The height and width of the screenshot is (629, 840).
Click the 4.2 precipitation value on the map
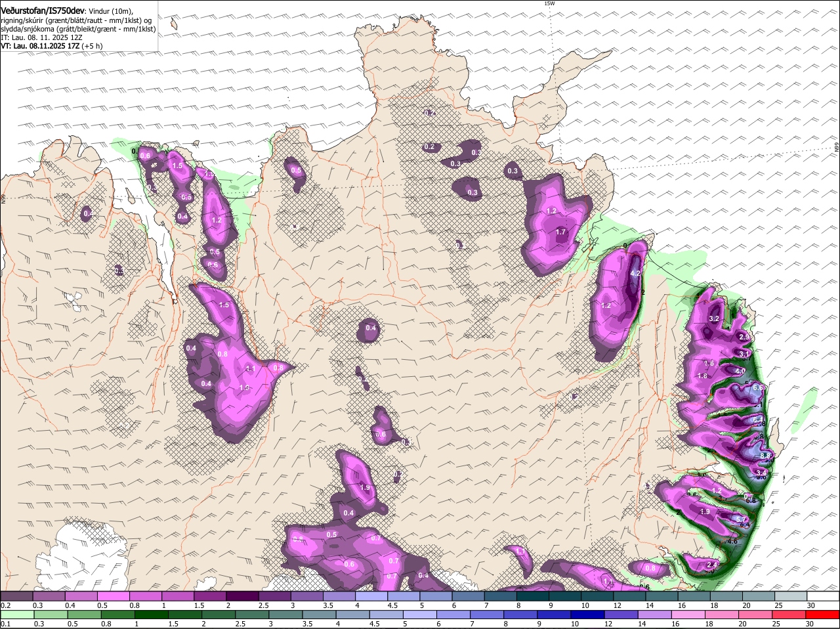pyautogui.click(x=635, y=273)
